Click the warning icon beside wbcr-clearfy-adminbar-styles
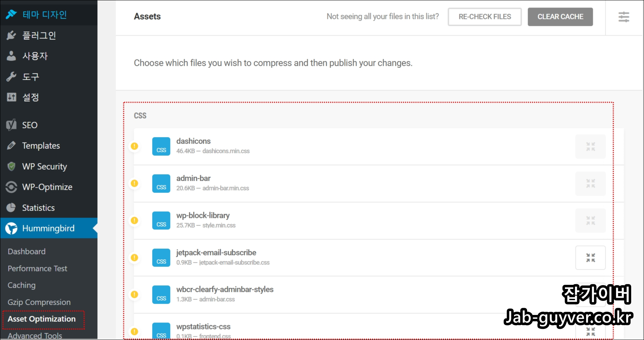 (x=135, y=294)
